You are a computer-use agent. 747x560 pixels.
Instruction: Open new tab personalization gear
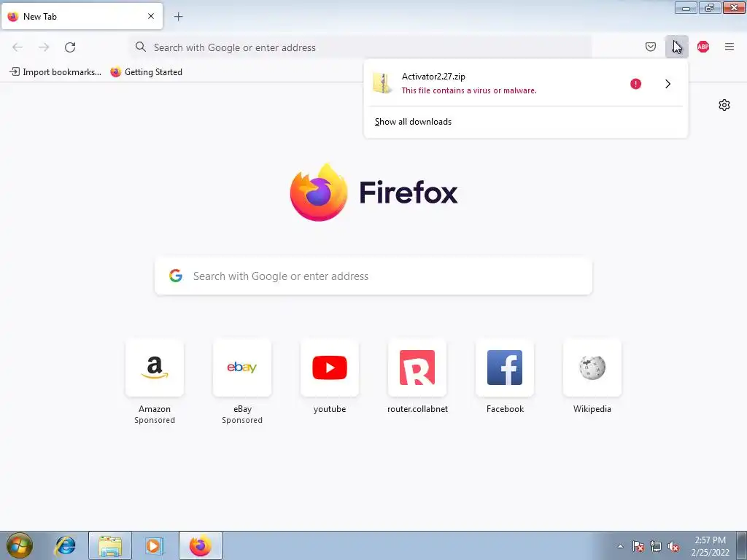click(x=724, y=105)
